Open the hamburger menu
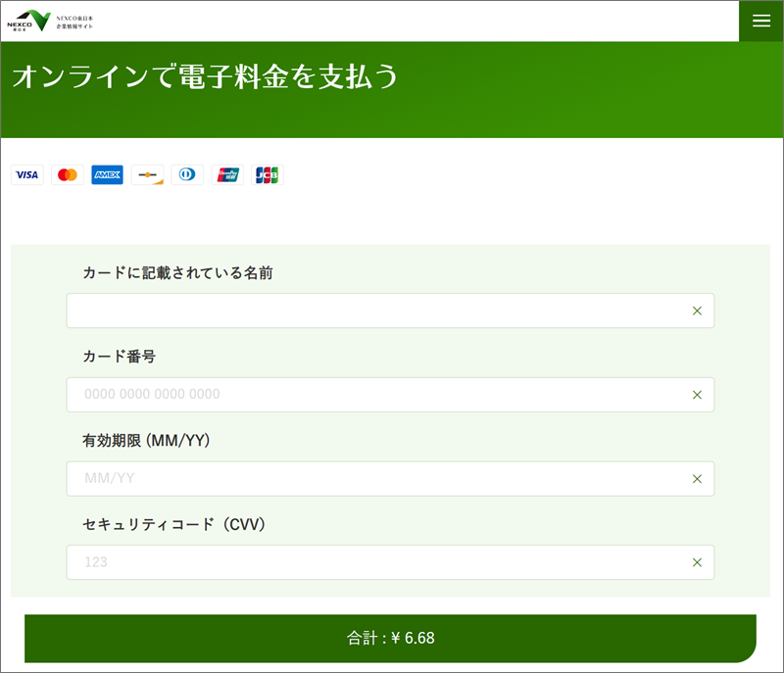 (x=760, y=21)
